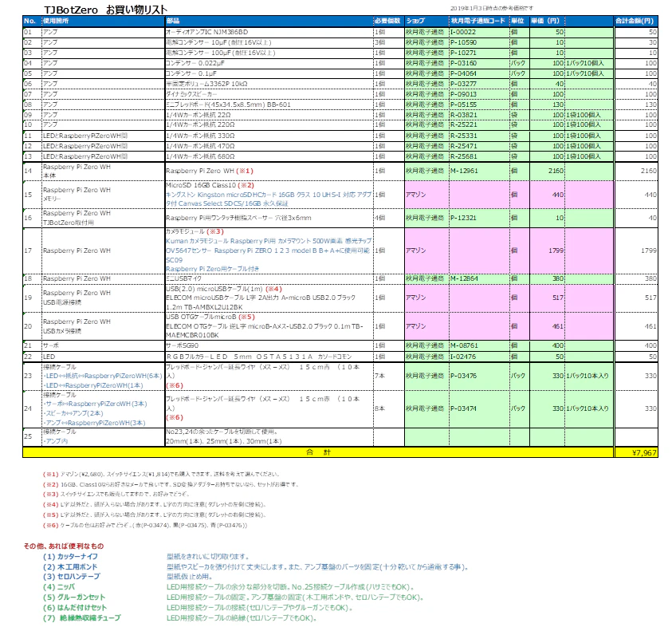Click the jumper wire code "P-03474"
Image resolution: width=672 pixels, height=635 pixels.
click(x=463, y=408)
